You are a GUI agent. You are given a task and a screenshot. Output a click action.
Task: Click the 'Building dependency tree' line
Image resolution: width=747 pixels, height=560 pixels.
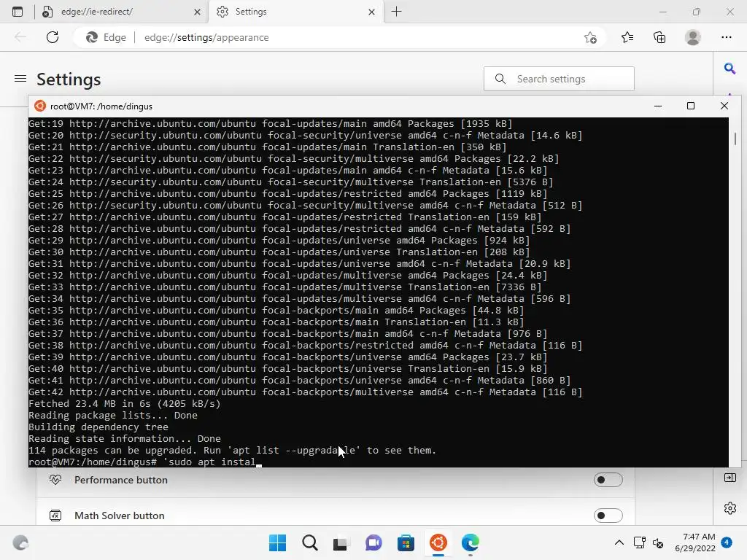coord(98,427)
